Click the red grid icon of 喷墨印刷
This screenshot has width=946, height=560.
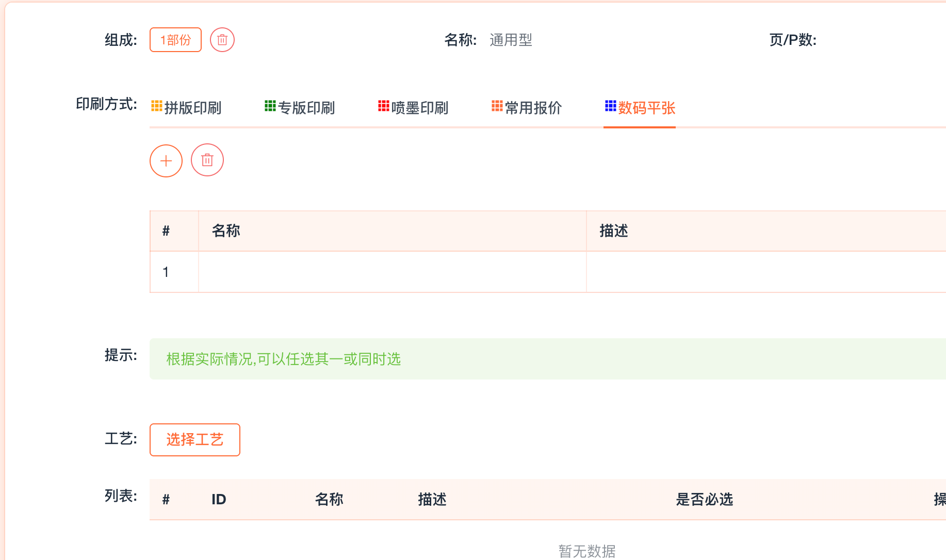coord(383,106)
